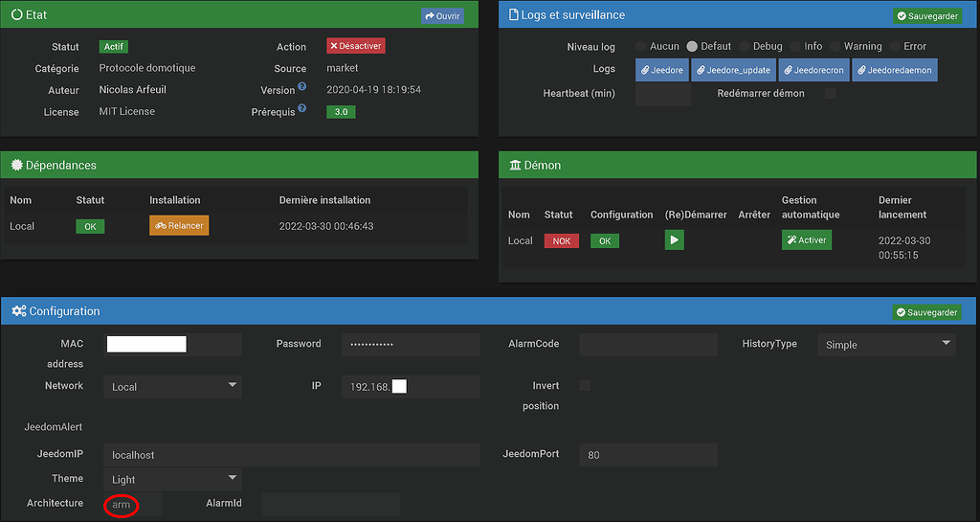Select the Warning log level radio
The height and width of the screenshot is (522, 980).
[x=835, y=46]
